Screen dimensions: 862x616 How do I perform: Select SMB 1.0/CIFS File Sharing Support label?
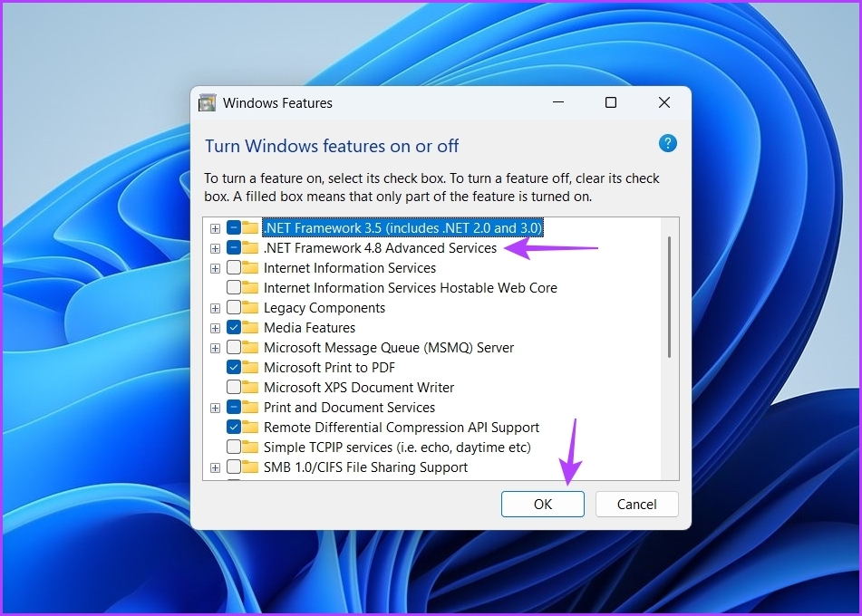pyautogui.click(x=365, y=467)
